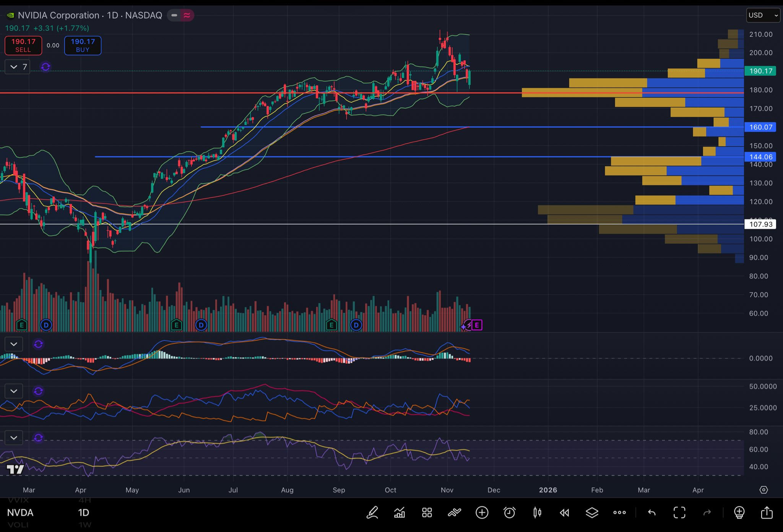Viewport: 783px width, 532px height.
Task: Open the drawing tools pen icon
Action: [x=372, y=513]
